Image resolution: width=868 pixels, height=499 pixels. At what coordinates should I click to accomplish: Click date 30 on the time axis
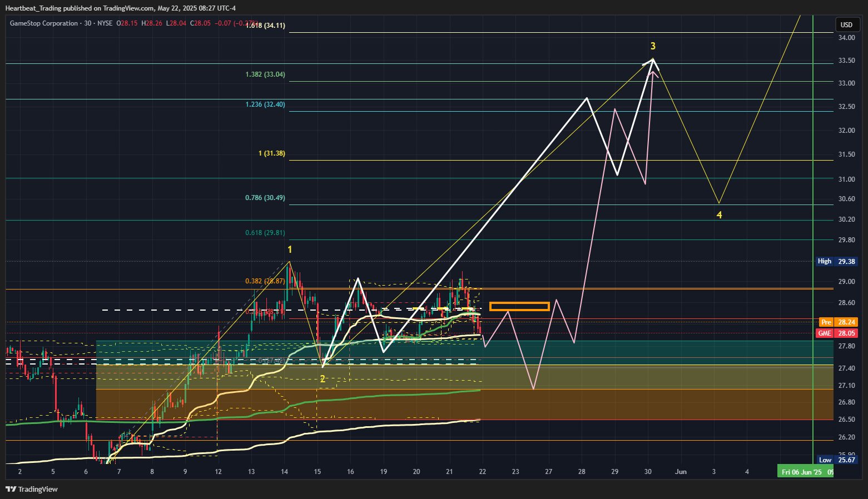[648, 472]
